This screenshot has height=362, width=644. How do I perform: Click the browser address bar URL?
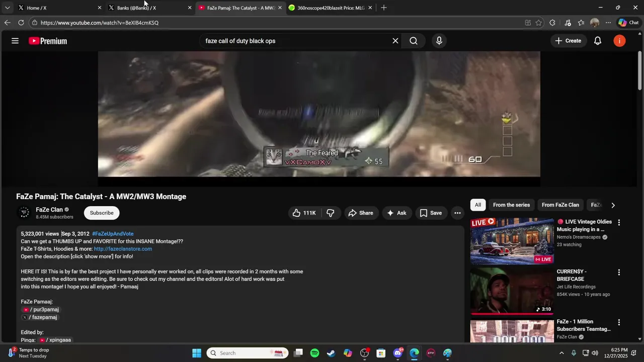[x=100, y=23]
